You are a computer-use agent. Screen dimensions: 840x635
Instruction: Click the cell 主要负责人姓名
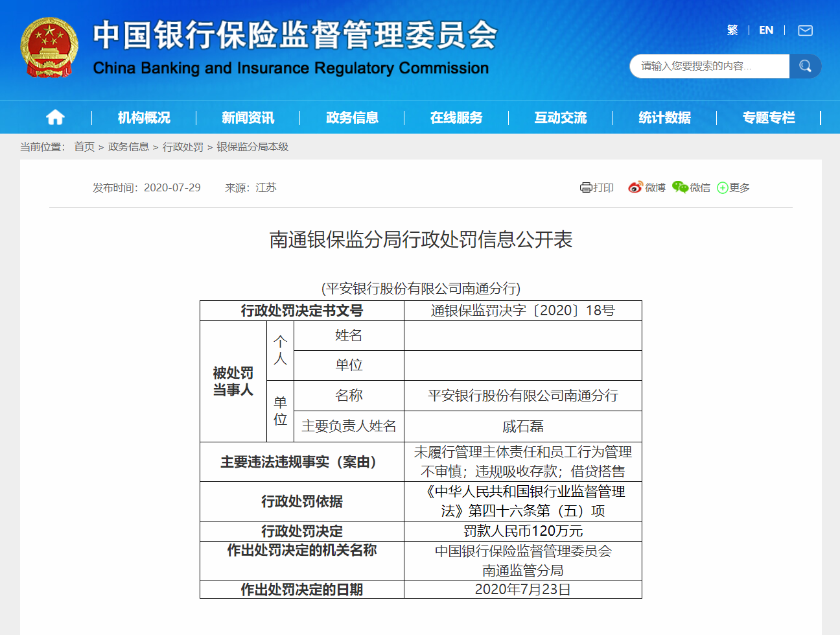click(x=349, y=426)
